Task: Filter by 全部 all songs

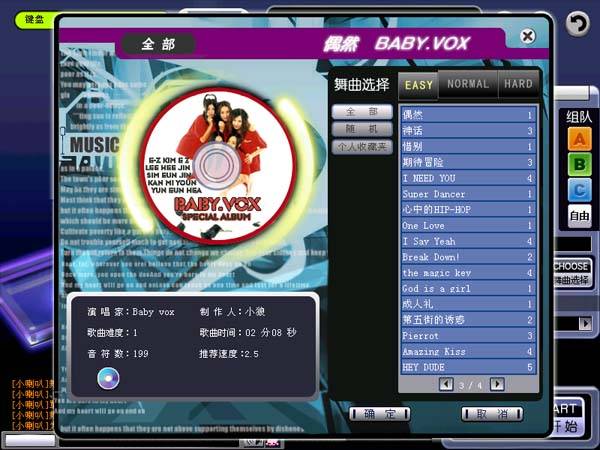Action: (x=362, y=112)
